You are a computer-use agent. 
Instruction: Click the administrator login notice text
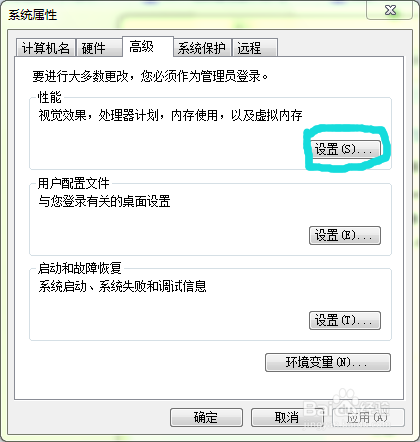150,76
